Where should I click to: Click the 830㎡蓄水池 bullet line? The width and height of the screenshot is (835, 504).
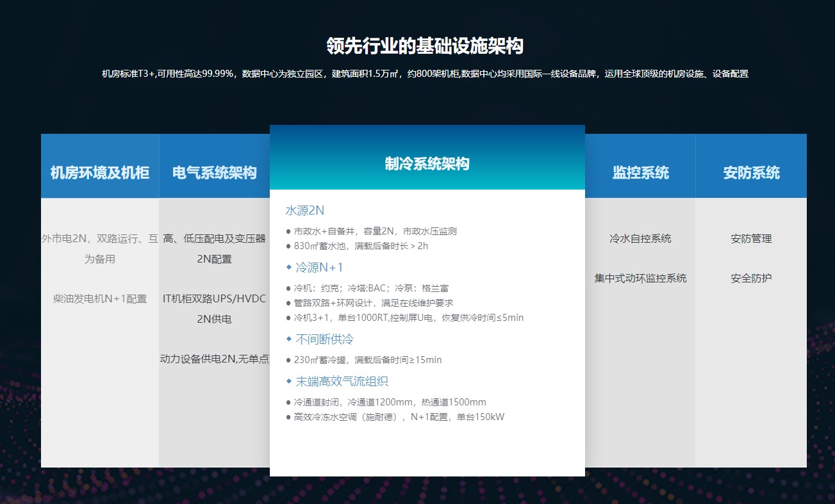(357, 245)
